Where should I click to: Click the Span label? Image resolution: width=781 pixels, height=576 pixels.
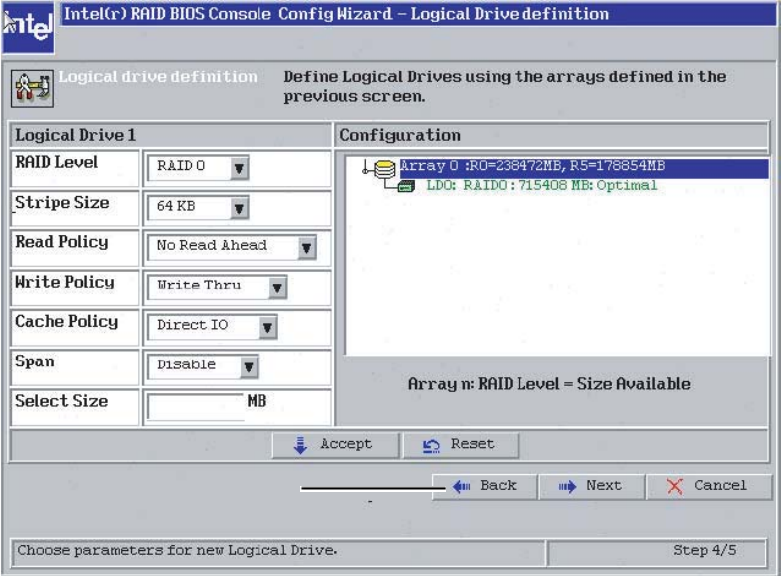[x=35, y=362]
